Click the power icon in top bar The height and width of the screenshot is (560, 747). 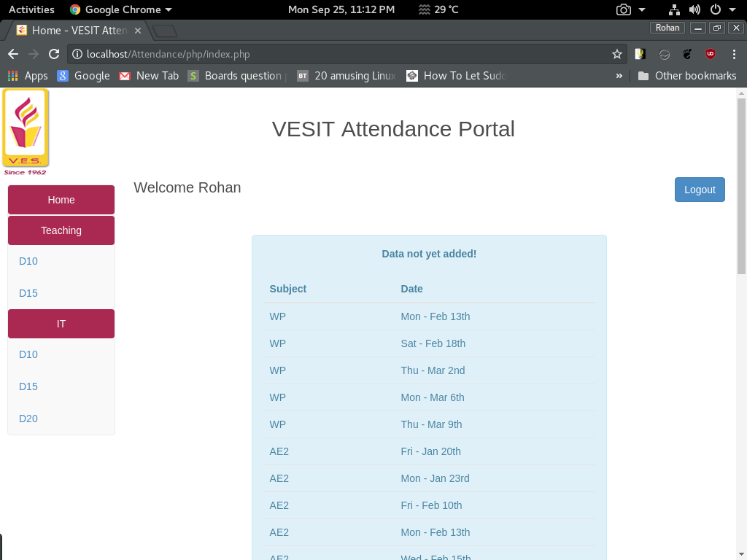pyautogui.click(x=715, y=9)
